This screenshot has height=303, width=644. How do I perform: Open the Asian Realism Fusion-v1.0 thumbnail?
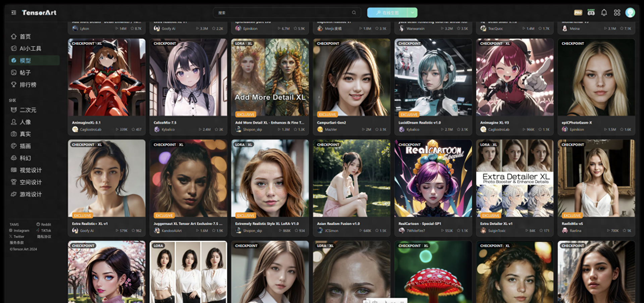(x=352, y=178)
